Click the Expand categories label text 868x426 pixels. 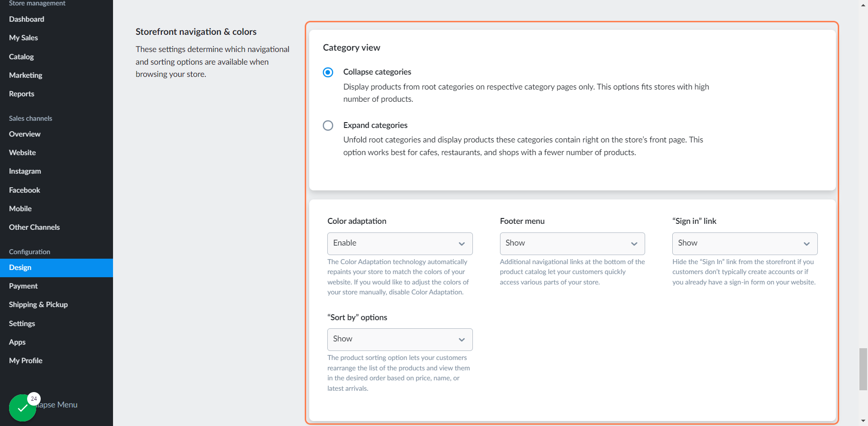(x=375, y=125)
